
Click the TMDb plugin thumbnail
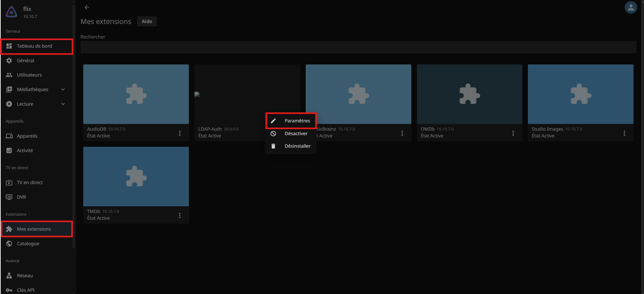pyautogui.click(x=136, y=176)
